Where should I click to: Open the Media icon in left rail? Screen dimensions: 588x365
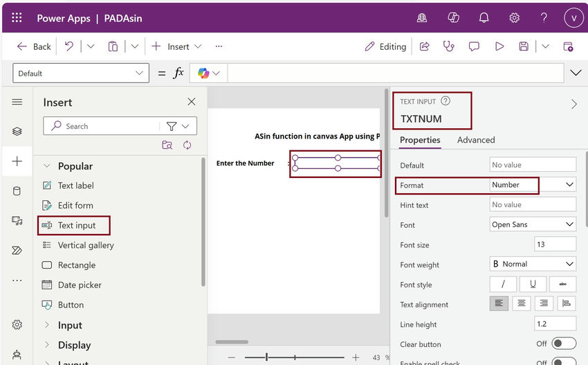pos(17,220)
